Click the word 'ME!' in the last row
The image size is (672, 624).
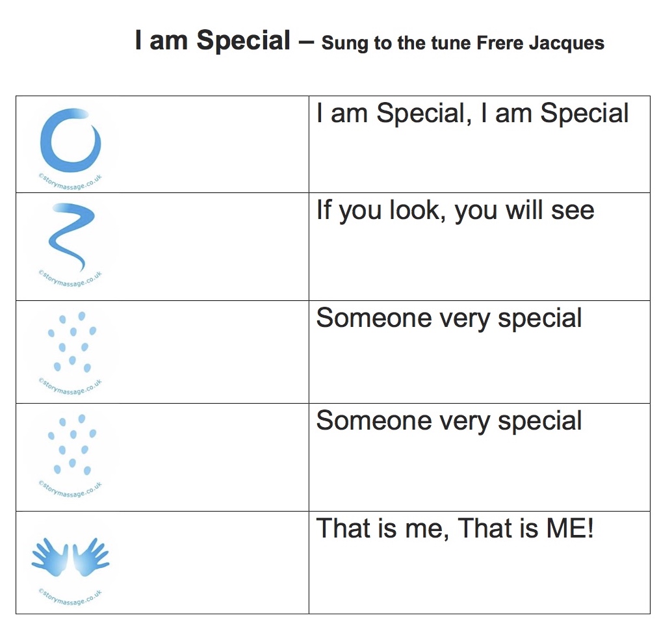coord(570,528)
